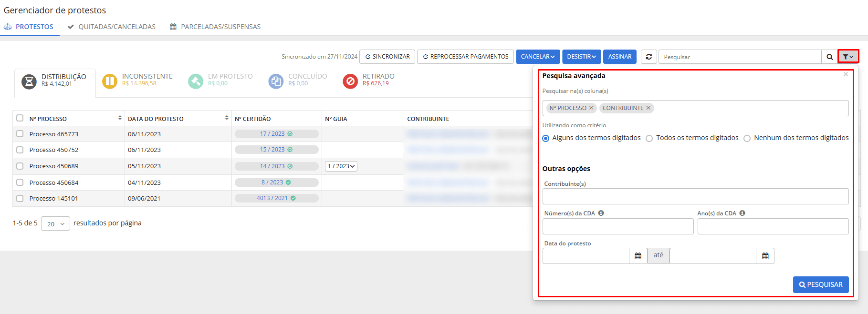This screenshot has height=314, width=868.
Task: Click the blue PESQUISAR button
Action: [820, 284]
